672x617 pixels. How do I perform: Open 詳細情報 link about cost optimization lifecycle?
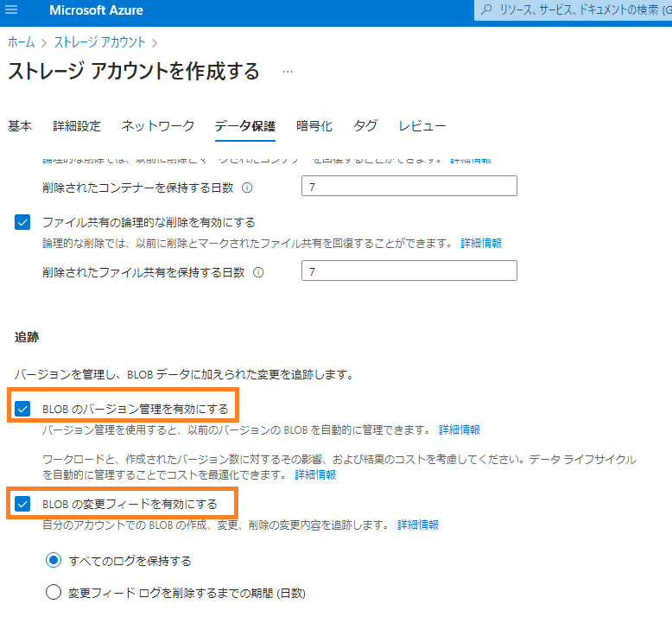pyautogui.click(x=315, y=474)
